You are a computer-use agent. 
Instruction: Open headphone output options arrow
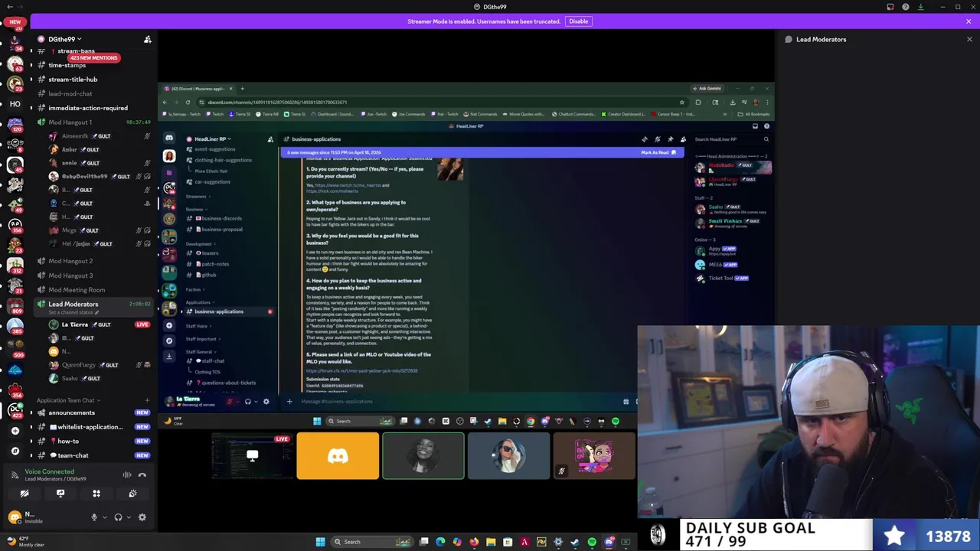click(x=127, y=517)
